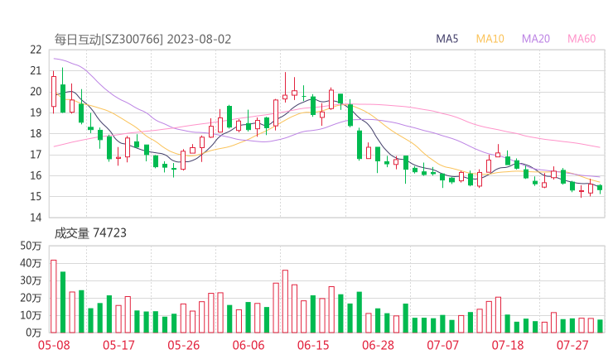Click the 05-17 date axis label
Screen dimensions: 613x364
click(x=118, y=345)
